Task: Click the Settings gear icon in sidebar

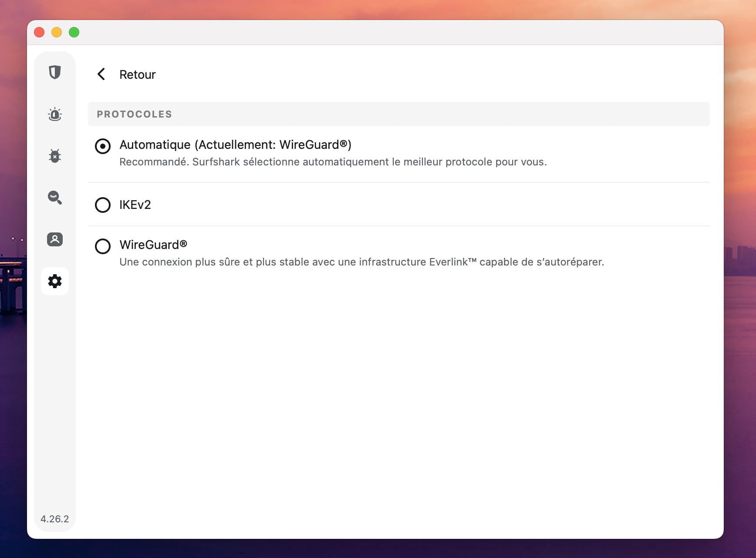Action: coord(55,281)
